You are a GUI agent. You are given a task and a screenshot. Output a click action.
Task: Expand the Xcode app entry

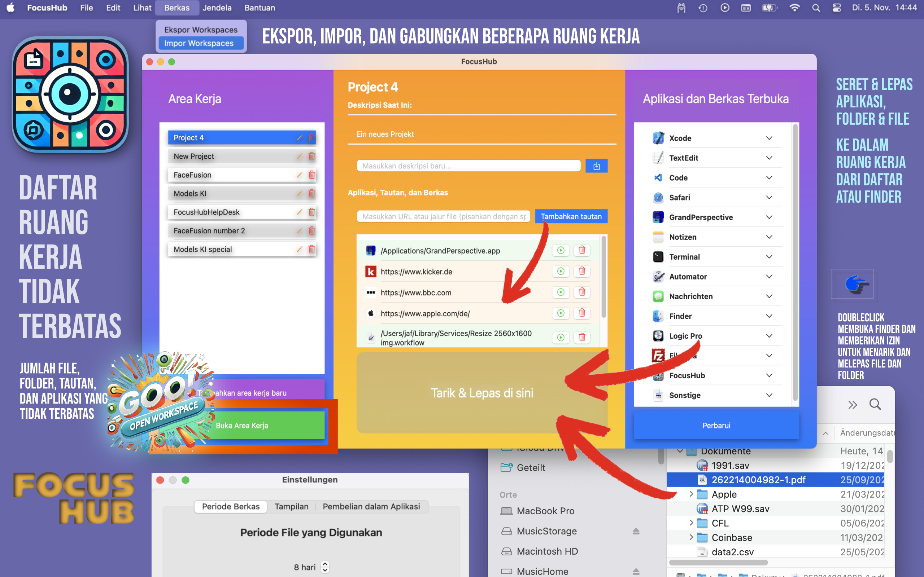[x=769, y=138]
